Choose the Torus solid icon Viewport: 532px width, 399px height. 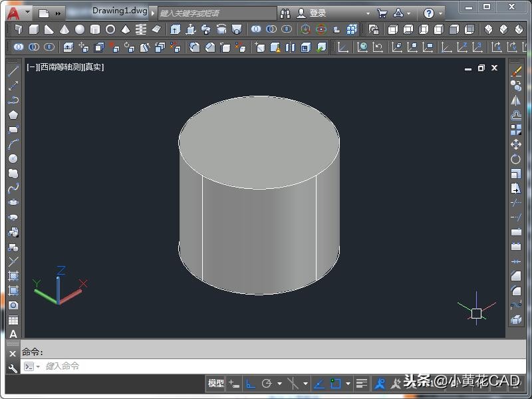(110, 30)
